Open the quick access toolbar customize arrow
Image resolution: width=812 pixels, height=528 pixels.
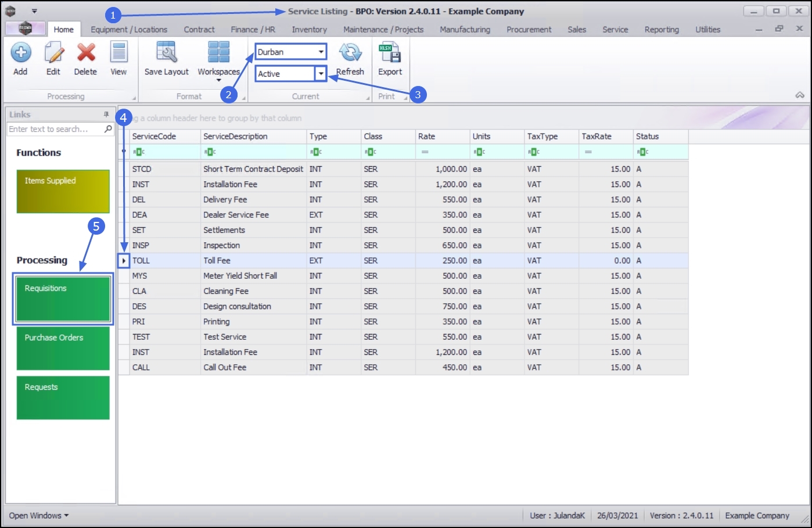tap(34, 11)
